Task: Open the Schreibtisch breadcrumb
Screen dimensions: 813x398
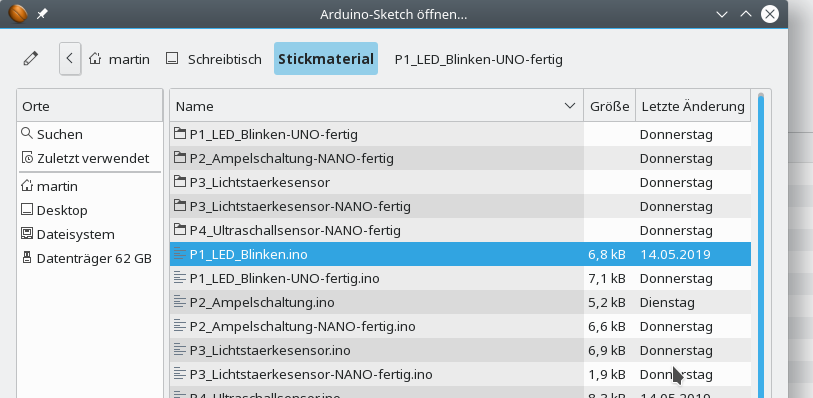Action: [x=214, y=60]
